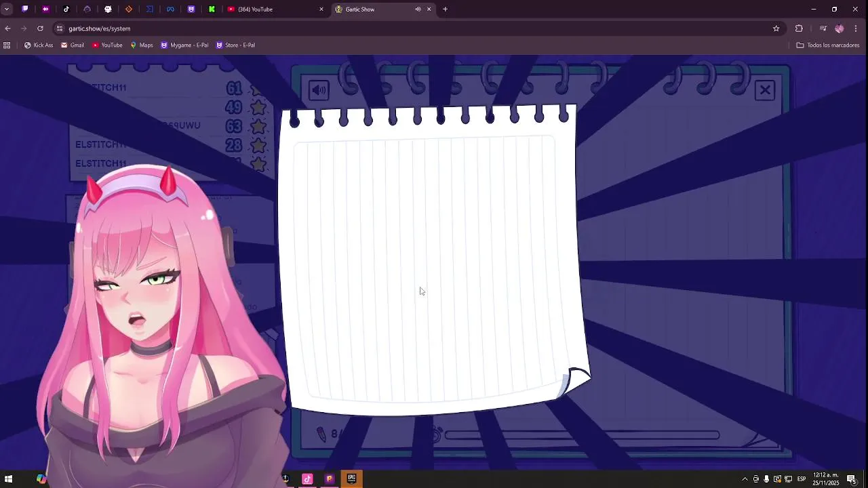Open the media control icon in toolbar
The height and width of the screenshot is (488, 868).
pyautogui.click(x=823, y=28)
